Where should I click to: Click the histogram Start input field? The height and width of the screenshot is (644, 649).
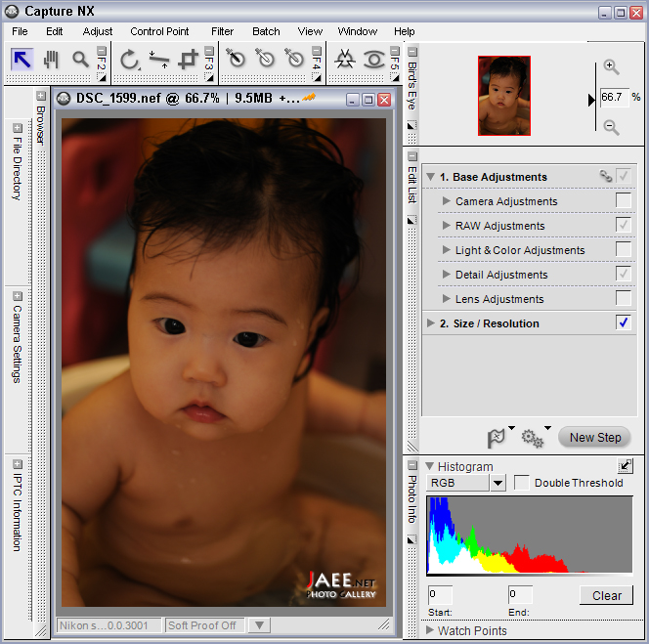[439, 594]
